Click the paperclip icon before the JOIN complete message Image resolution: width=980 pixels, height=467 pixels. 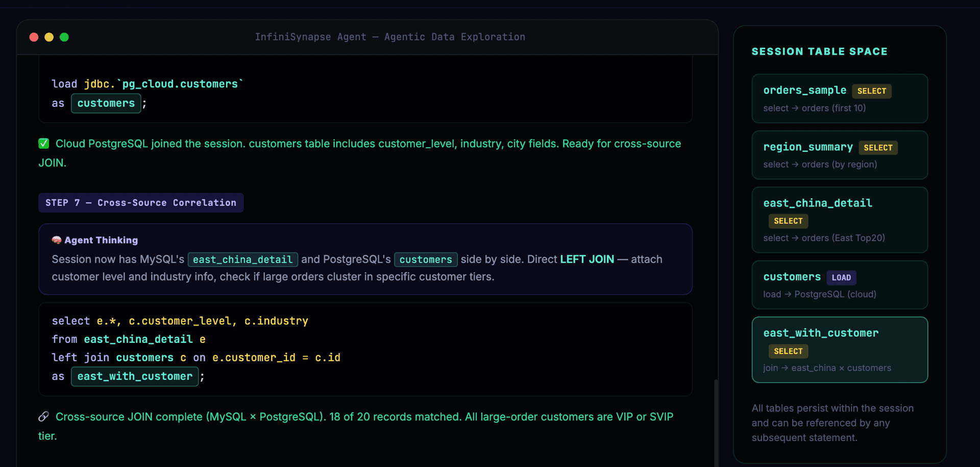(x=43, y=416)
